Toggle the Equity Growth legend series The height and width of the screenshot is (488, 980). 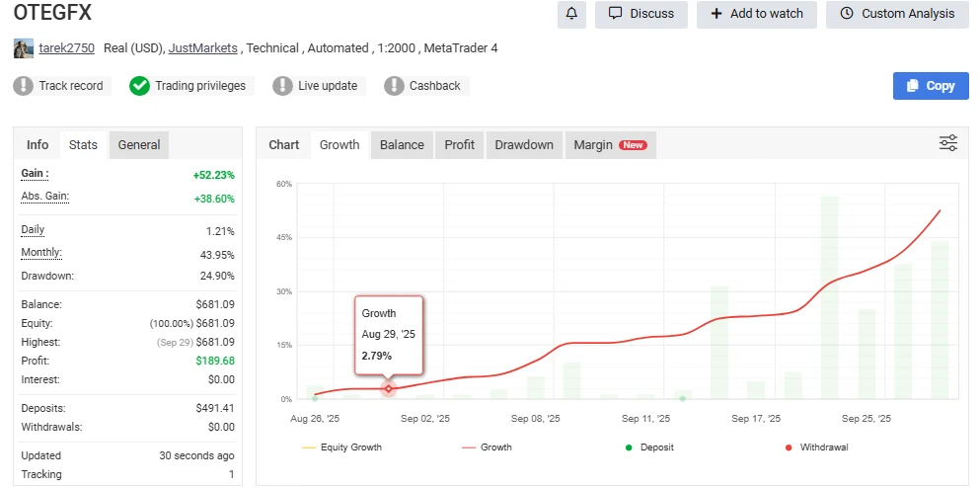pos(341,447)
